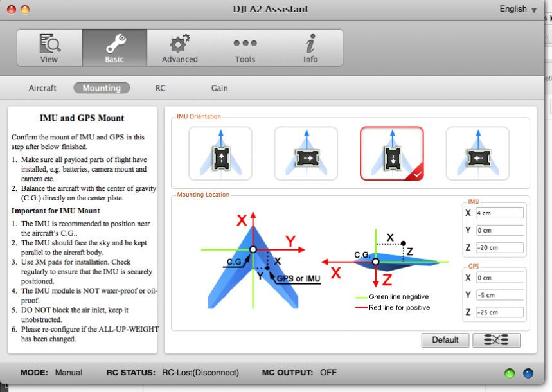This screenshot has height=392, width=552.
Task: Choose IMU orientation with arrow pointing backward
Action: coord(392,153)
